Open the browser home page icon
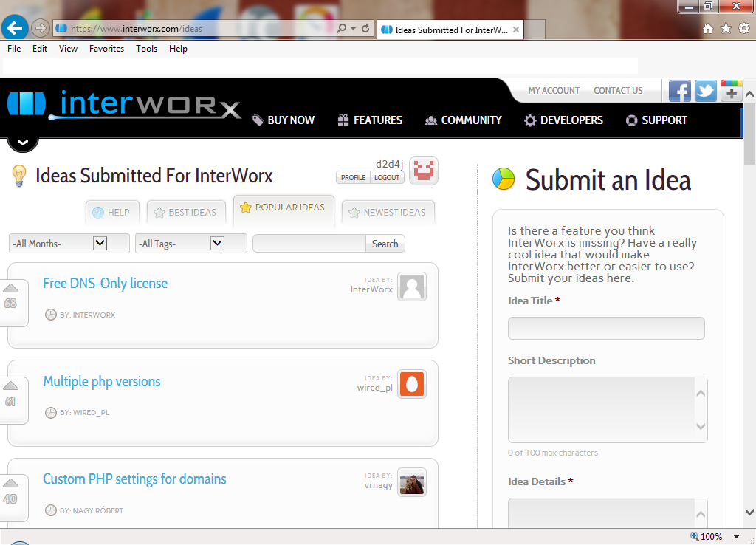The image size is (756, 545). click(708, 29)
